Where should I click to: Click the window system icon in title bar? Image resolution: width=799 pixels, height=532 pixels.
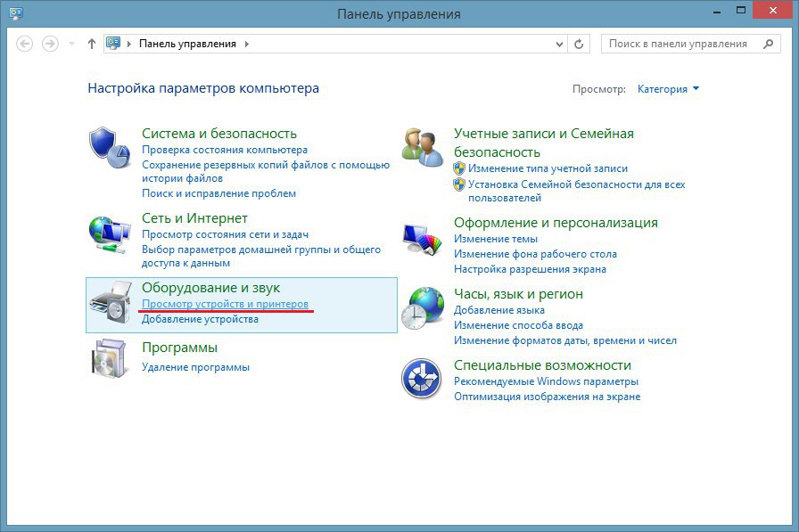pos(16,13)
